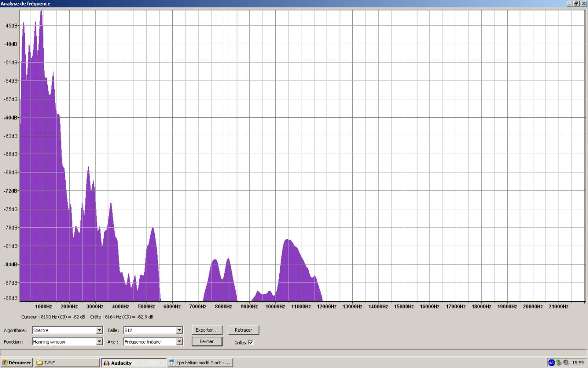Click the -90dB vertical axis label
588x368 pixels.
10,298
